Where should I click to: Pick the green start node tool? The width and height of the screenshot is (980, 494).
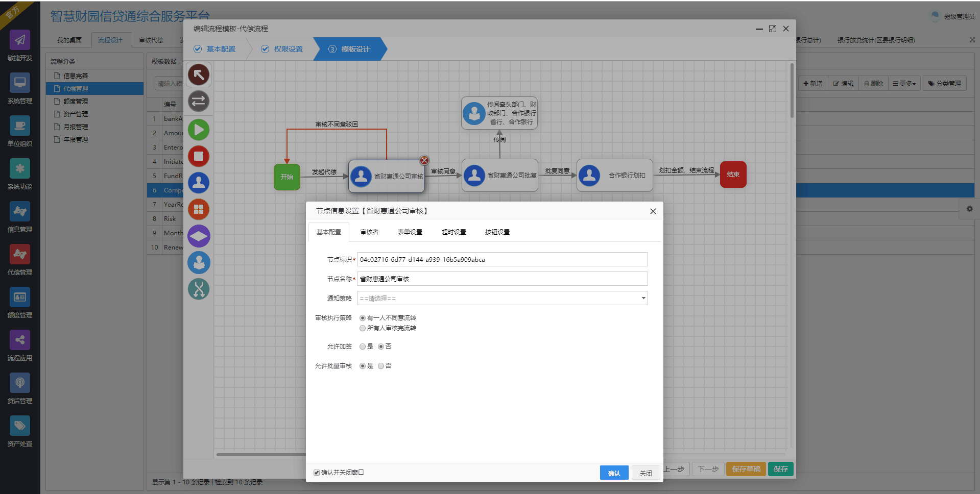pos(199,130)
